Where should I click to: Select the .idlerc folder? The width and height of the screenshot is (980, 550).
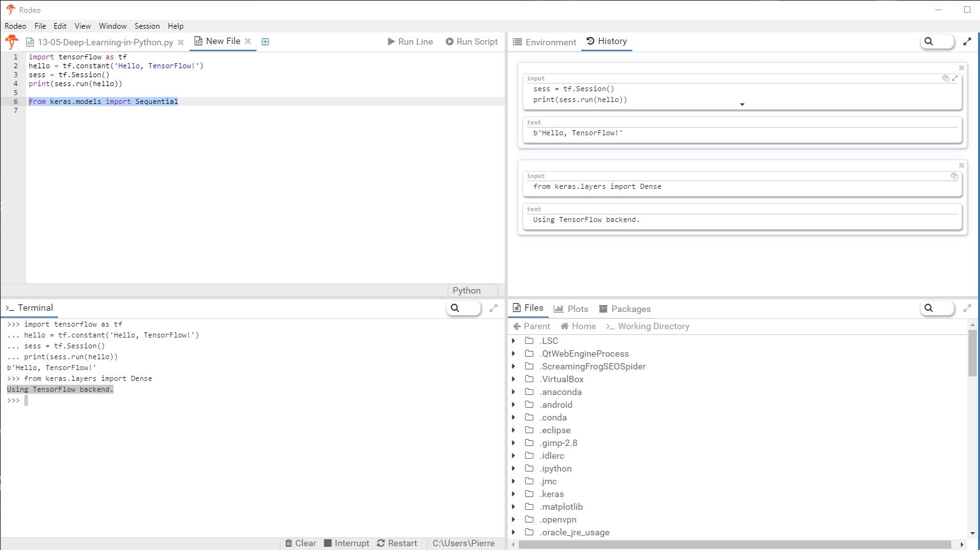click(x=552, y=456)
